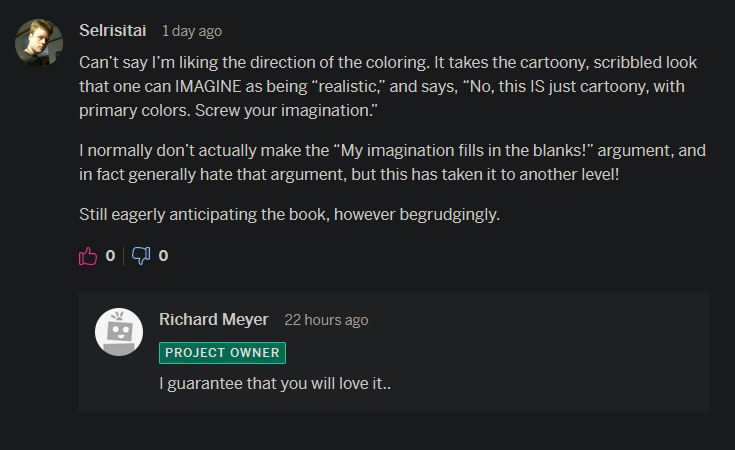
Task: Click the capitalized word IMAGINE in the comment
Action: [x=208, y=86]
